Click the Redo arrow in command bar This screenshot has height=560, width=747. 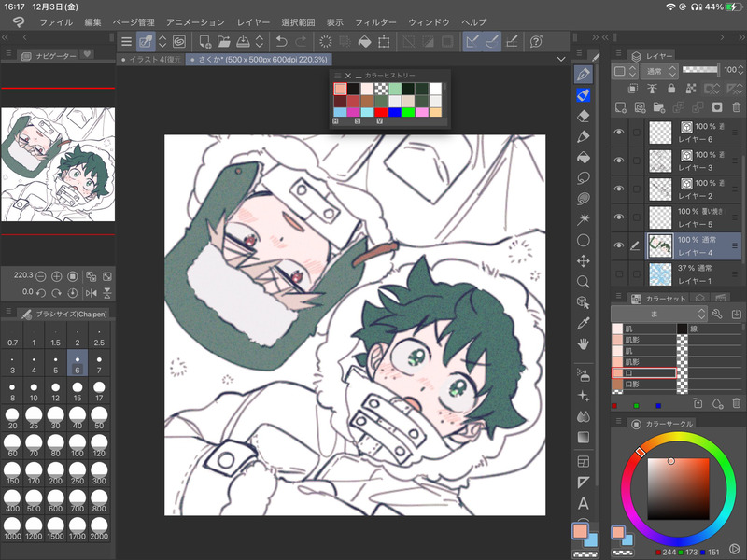pyautogui.click(x=301, y=42)
